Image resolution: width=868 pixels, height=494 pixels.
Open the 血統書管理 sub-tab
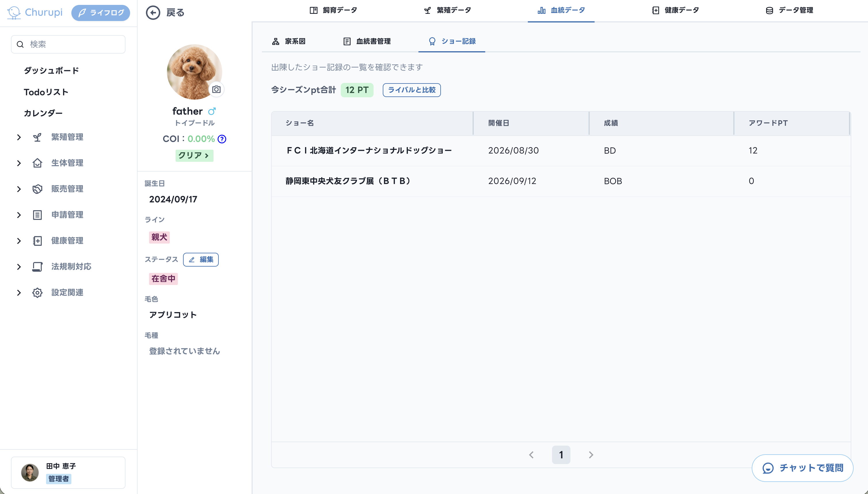tap(367, 41)
